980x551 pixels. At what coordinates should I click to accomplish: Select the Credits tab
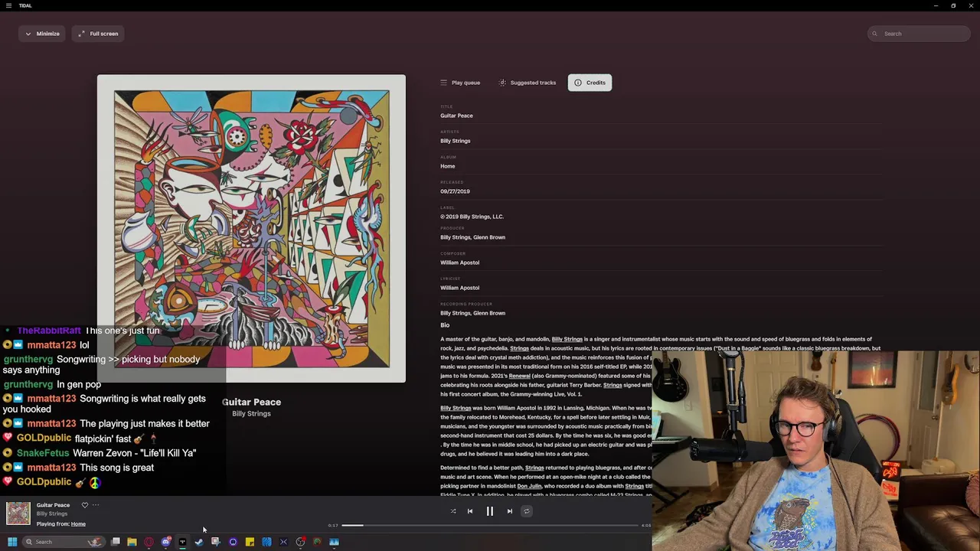click(590, 83)
